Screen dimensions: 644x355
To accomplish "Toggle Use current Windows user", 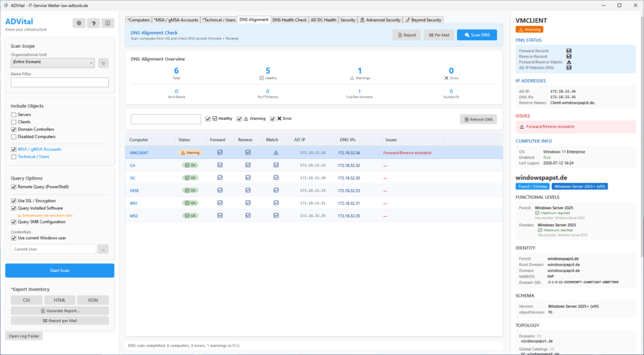I will (14, 238).
